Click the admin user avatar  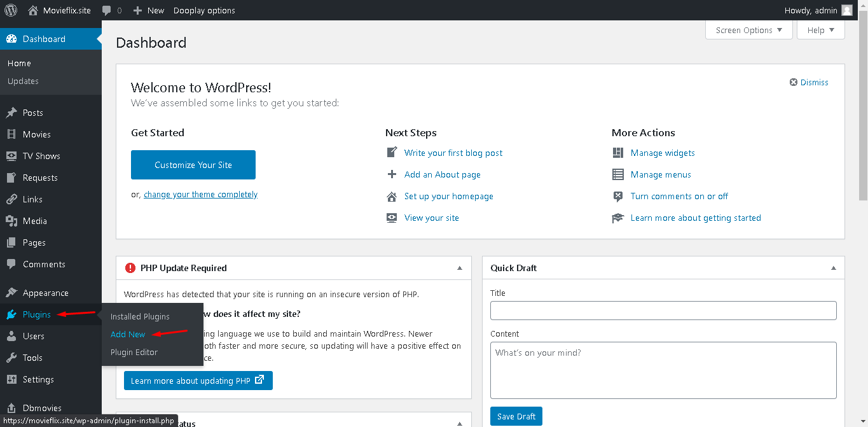click(846, 10)
